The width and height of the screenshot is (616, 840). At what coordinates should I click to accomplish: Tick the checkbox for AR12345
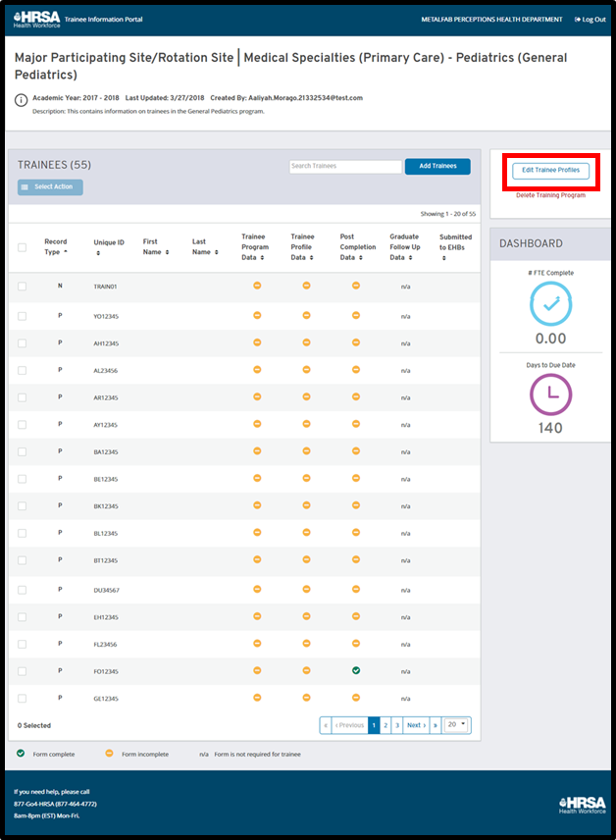pos(22,397)
